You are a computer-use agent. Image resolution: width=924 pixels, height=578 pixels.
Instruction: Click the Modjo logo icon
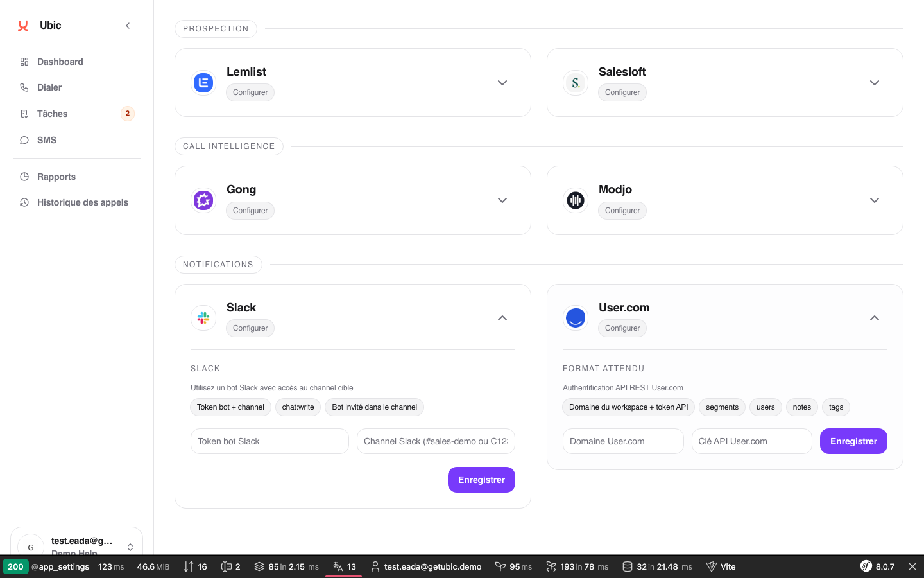pyautogui.click(x=576, y=200)
